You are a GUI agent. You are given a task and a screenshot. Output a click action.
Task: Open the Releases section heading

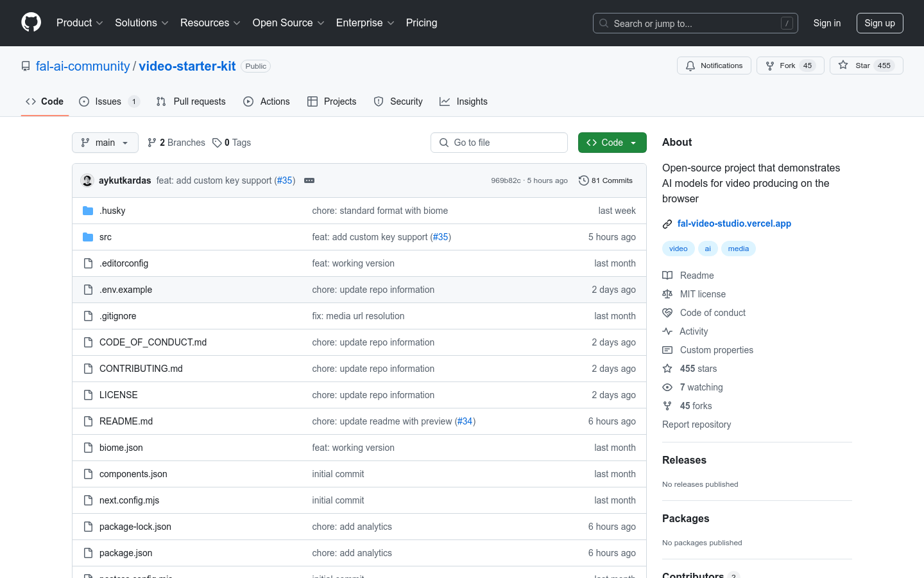click(684, 460)
